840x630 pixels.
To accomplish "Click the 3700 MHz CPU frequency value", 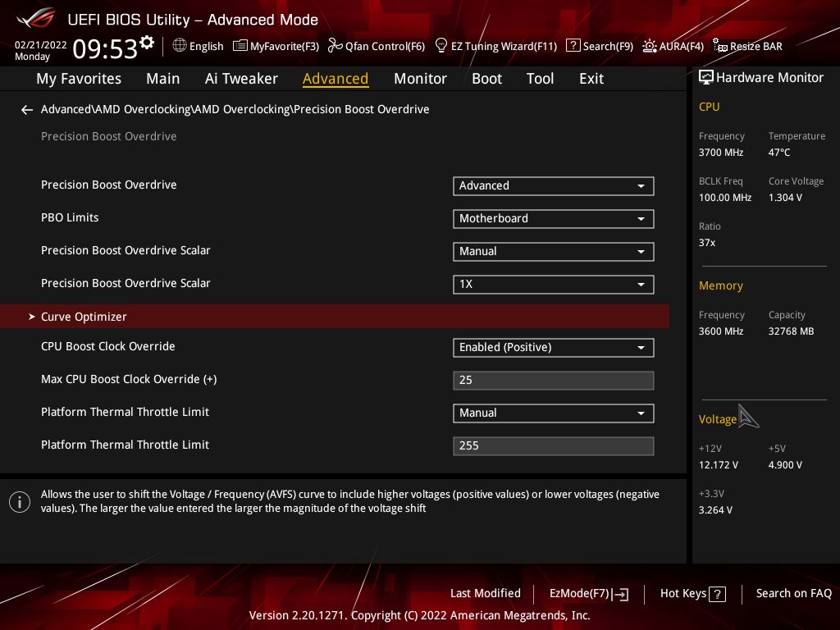I will tap(720, 153).
